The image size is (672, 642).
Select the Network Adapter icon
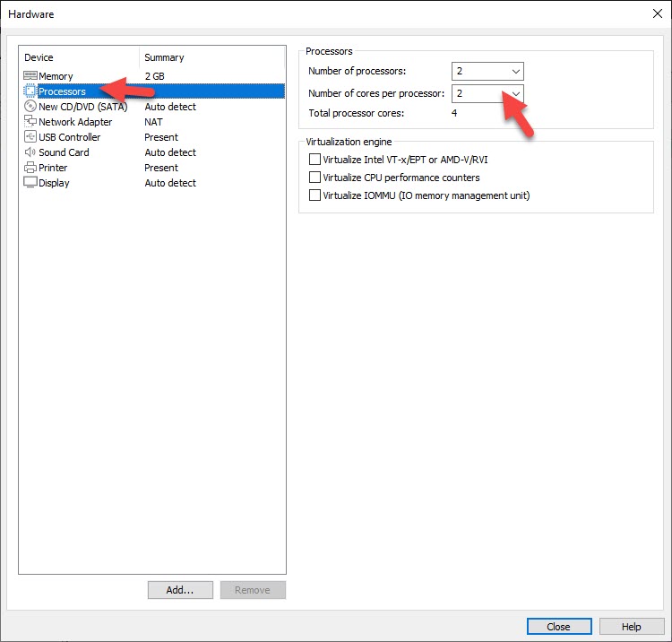(30, 122)
